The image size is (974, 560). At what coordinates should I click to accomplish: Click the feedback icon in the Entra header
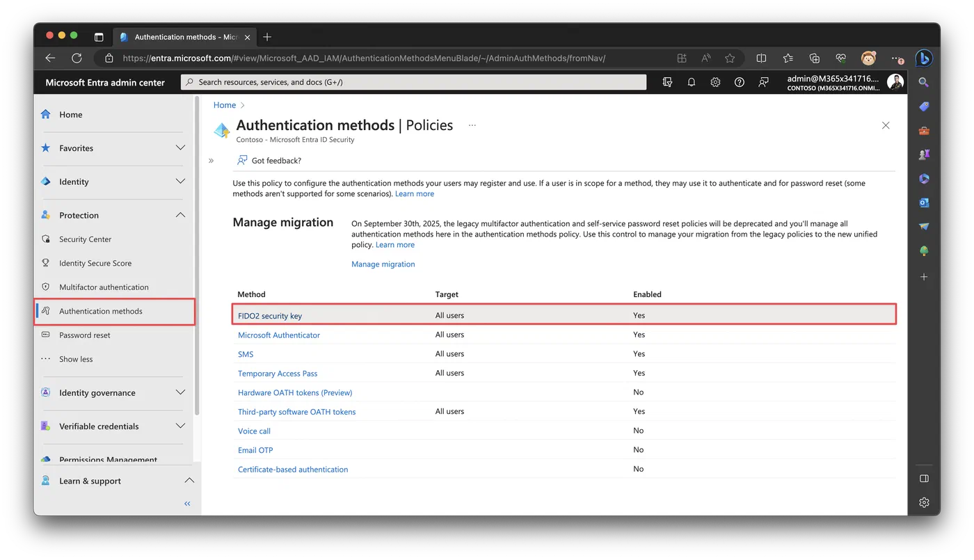click(x=763, y=82)
